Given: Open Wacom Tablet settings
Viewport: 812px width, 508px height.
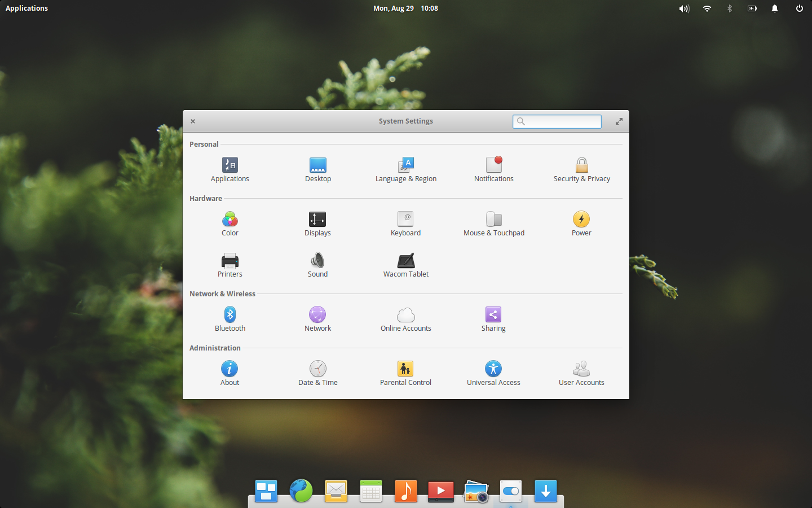Looking at the screenshot, I should click(x=406, y=265).
